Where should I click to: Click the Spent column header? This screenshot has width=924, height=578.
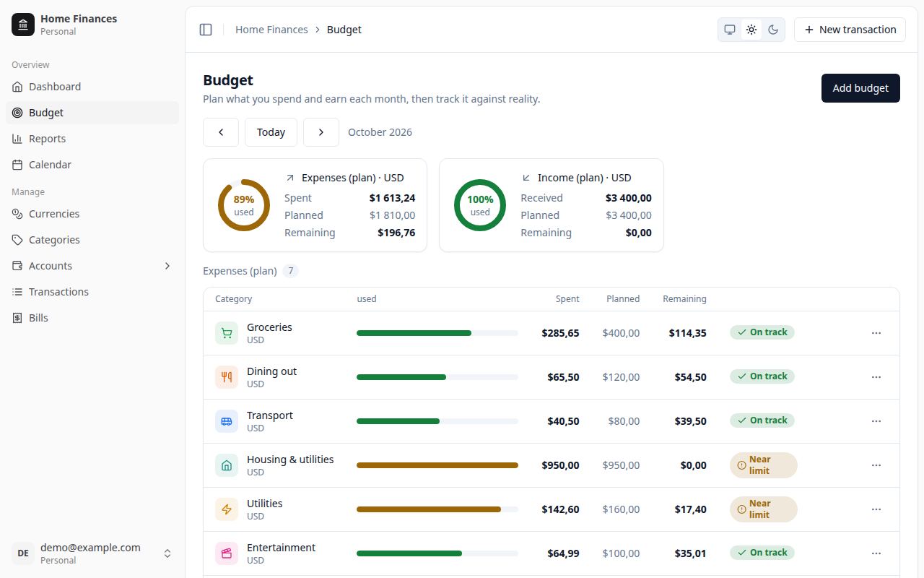click(x=567, y=299)
